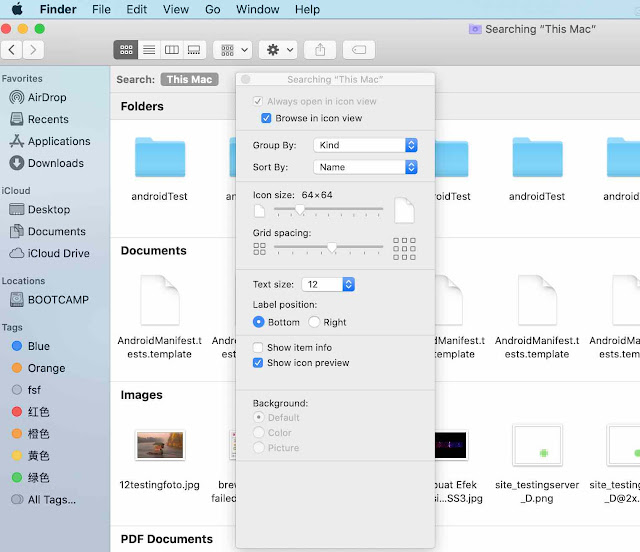Toggle Always open in icon view

coord(258,101)
